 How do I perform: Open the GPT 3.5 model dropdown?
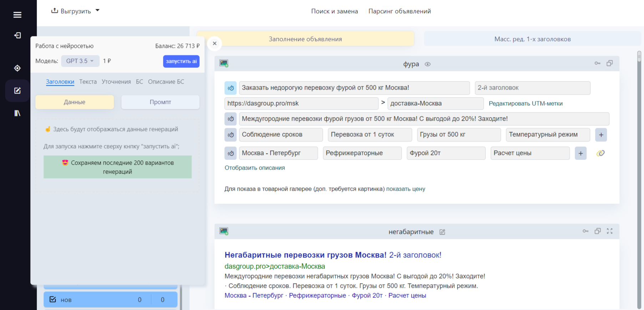click(80, 61)
